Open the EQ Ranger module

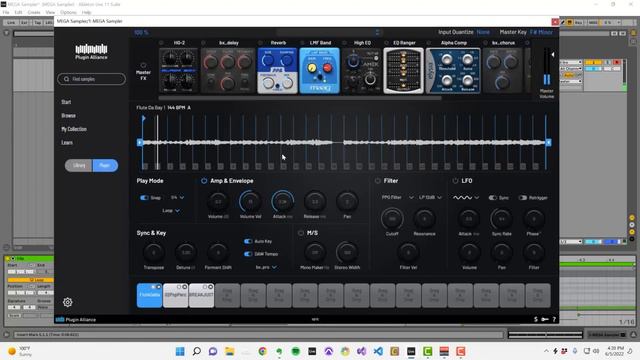tap(403, 71)
